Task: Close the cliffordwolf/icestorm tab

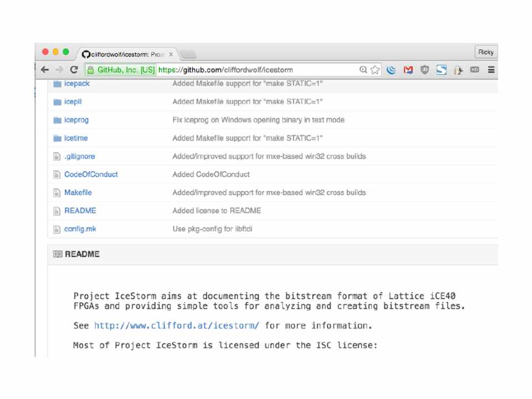Action: 171,54
